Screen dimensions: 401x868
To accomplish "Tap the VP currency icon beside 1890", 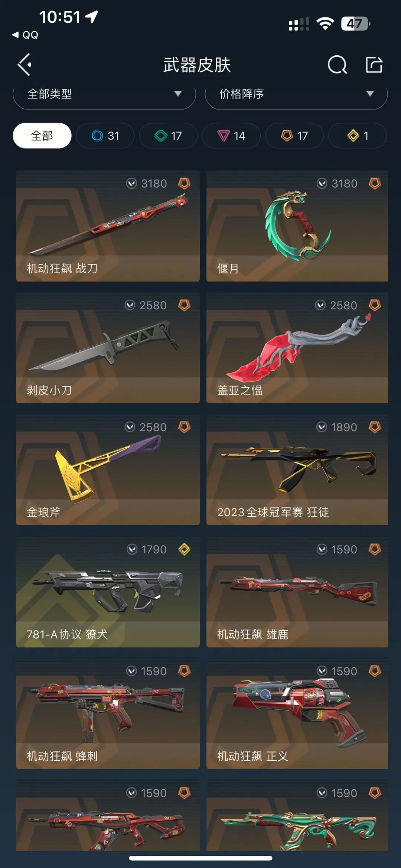I will [322, 427].
